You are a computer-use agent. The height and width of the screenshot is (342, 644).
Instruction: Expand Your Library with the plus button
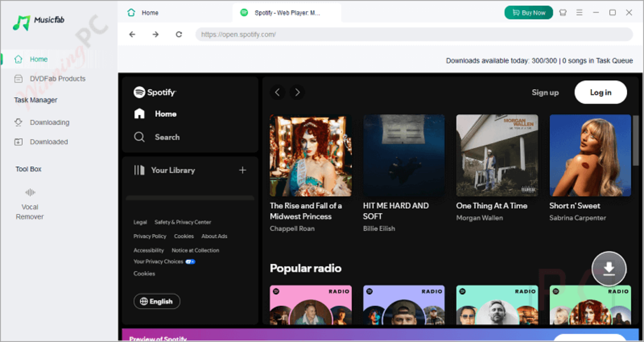click(242, 170)
